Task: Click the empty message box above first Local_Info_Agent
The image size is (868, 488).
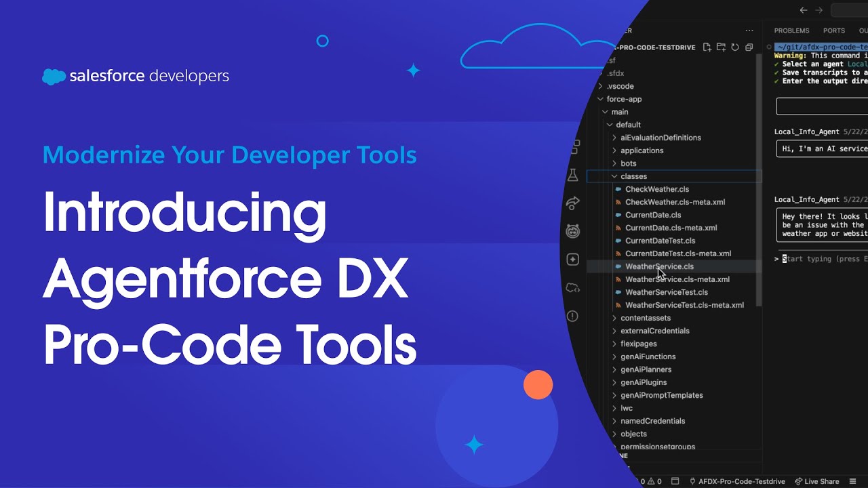Action: pyautogui.click(x=822, y=106)
